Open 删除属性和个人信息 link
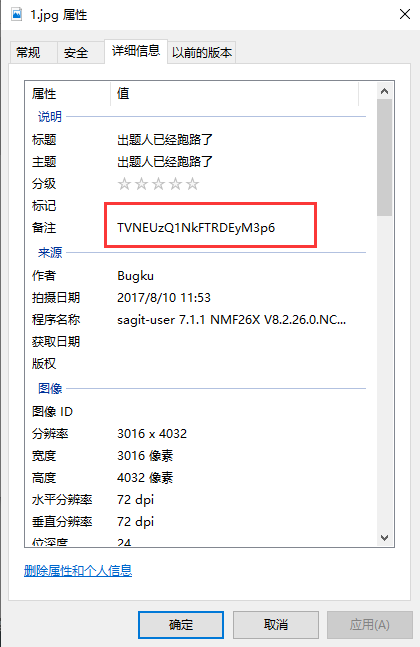 (78, 571)
